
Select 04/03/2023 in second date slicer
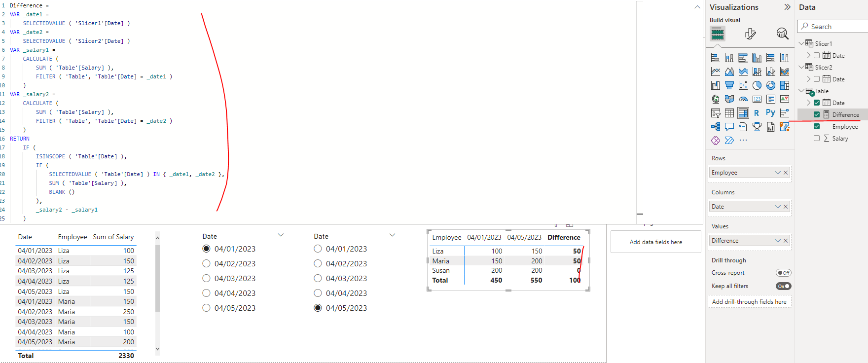point(318,278)
